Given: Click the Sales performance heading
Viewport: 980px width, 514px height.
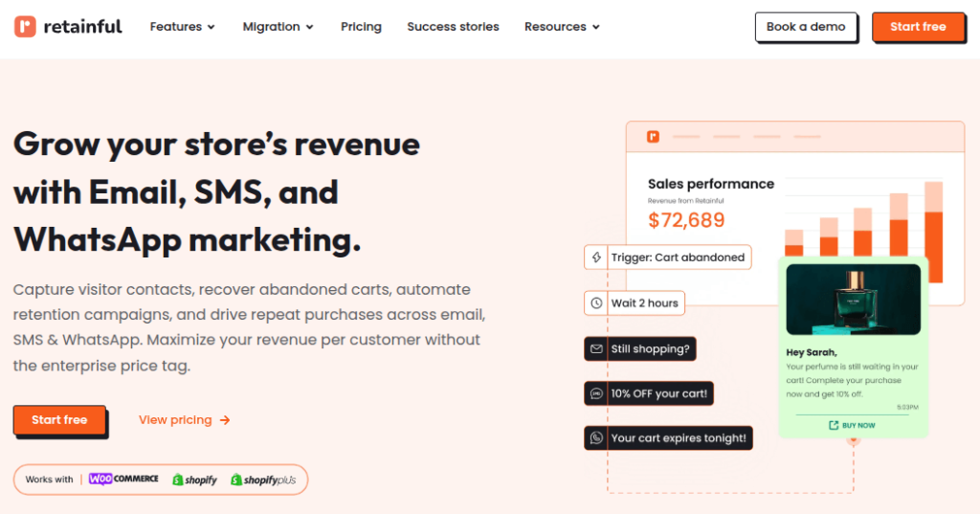Looking at the screenshot, I should coord(711,184).
